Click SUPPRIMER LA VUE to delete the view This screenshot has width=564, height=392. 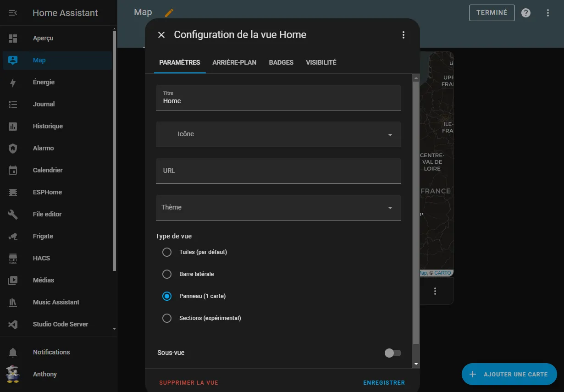point(188,382)
